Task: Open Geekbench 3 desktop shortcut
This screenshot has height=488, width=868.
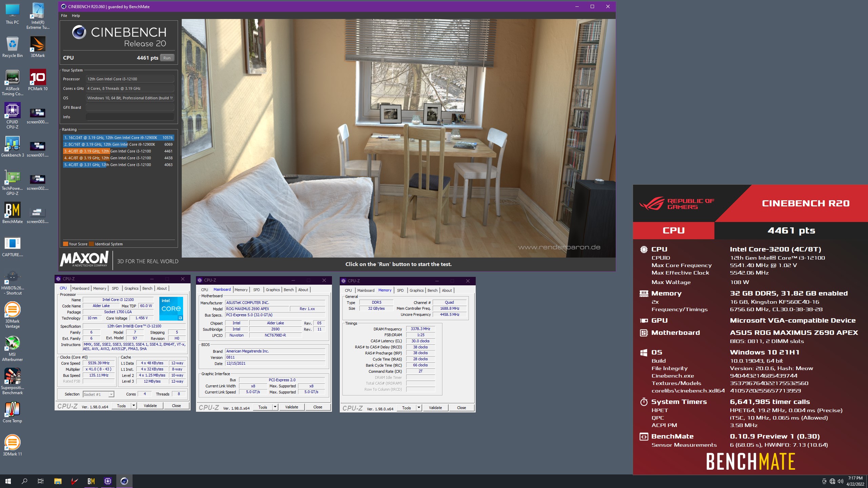Action: tap(13, 147)
